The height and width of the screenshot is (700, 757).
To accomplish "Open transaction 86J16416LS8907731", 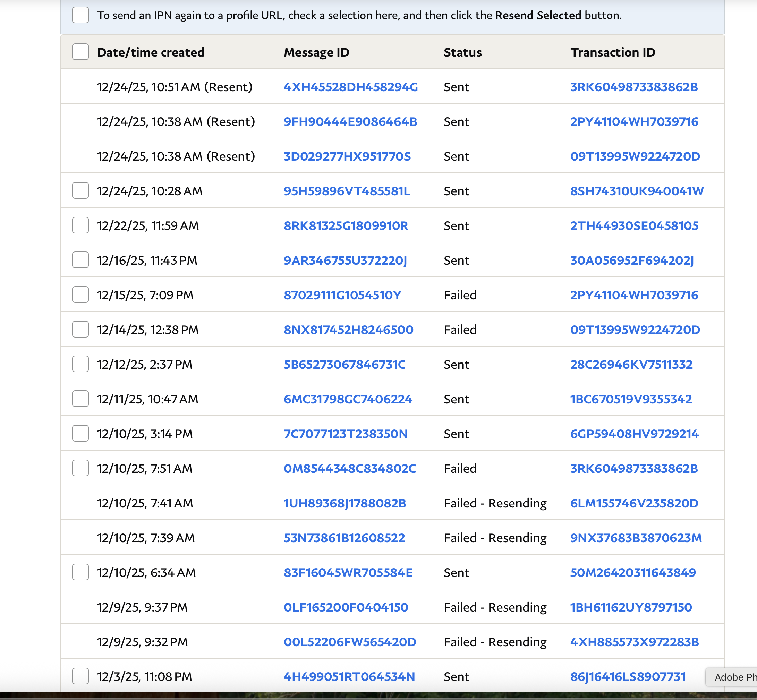I will [628, 676].
